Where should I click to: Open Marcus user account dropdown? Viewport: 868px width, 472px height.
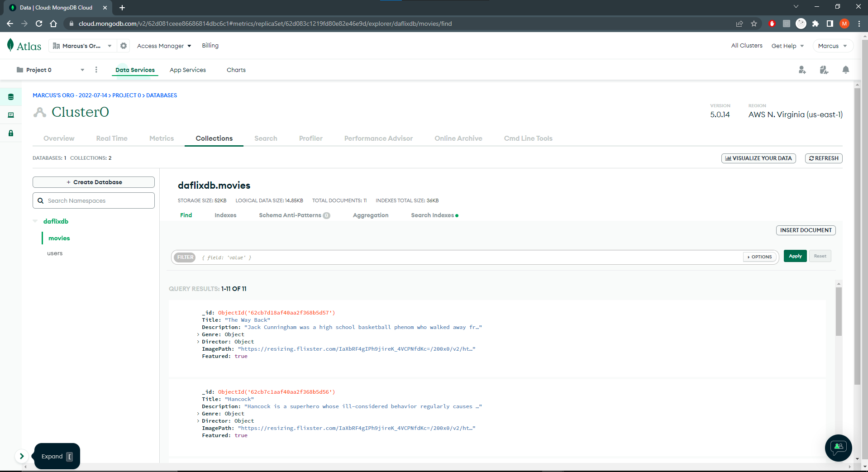pyautogui.click(x=833, y=46)
